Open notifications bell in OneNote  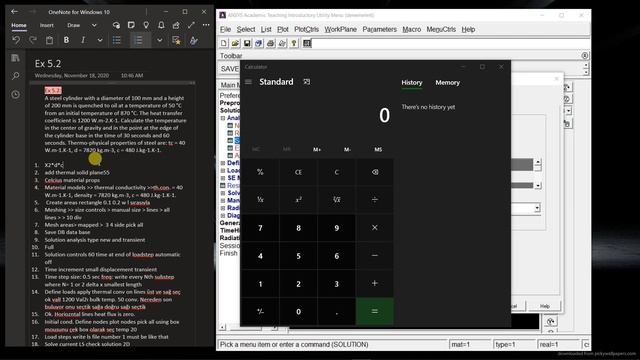coord(161,25)
